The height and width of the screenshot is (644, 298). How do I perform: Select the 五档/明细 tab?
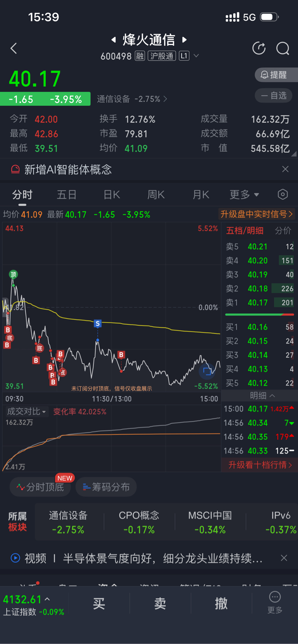click(x=245, y=231)
